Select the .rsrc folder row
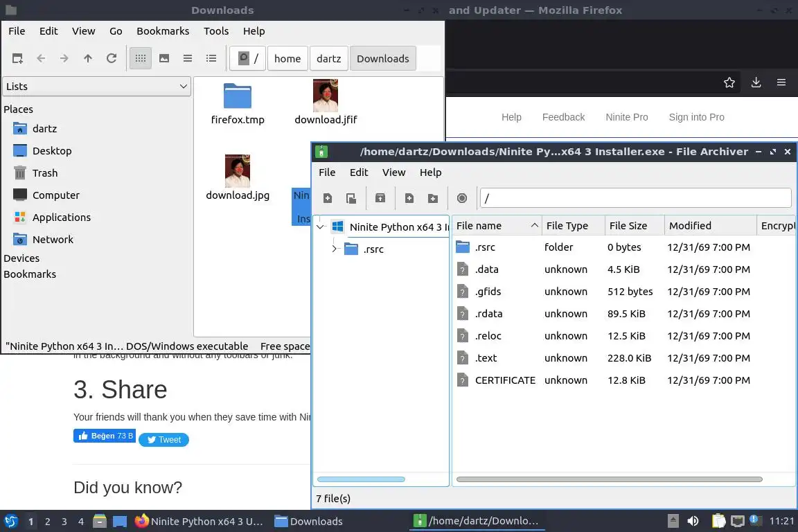Viewport: 798px width, 532px height. 623,247
